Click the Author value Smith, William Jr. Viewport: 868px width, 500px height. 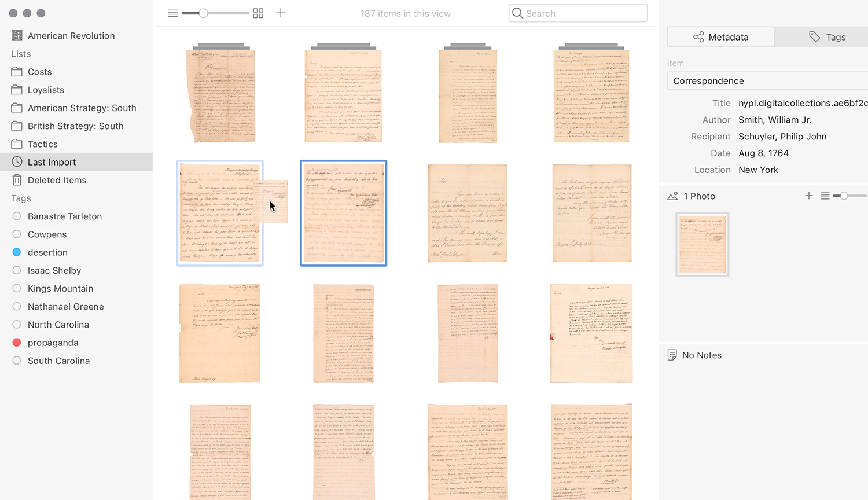click(774, 120)
